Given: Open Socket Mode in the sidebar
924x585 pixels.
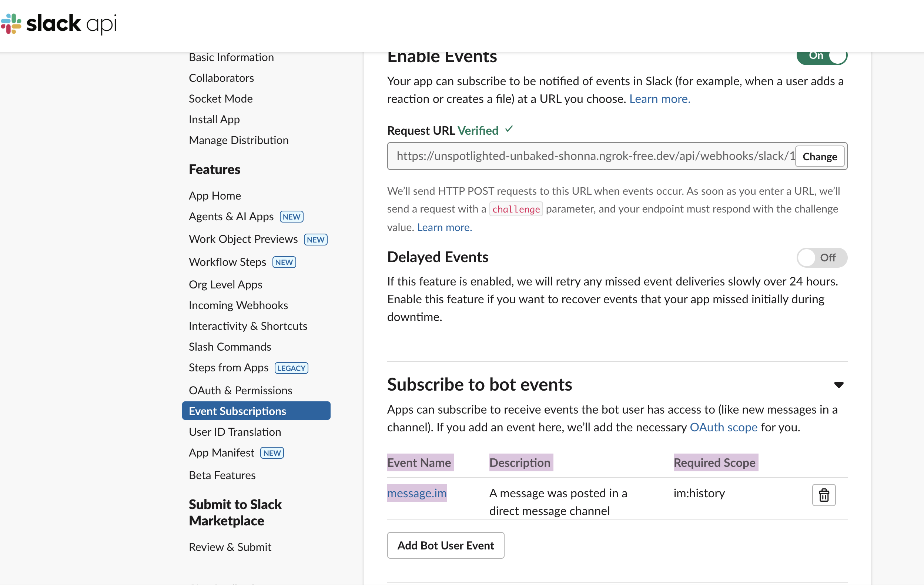Looking at the screenshot, I should 221,98.
